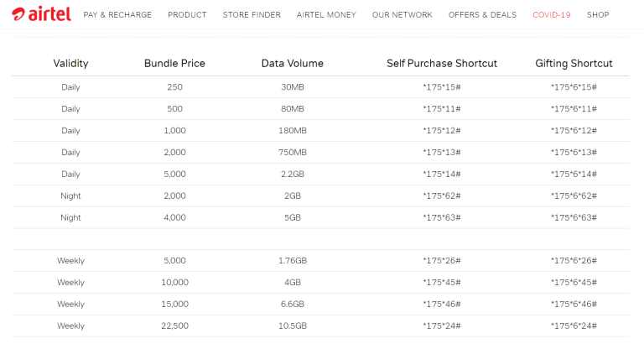Open Airtel Money section

pyautogui.click(x=326, y=15)
